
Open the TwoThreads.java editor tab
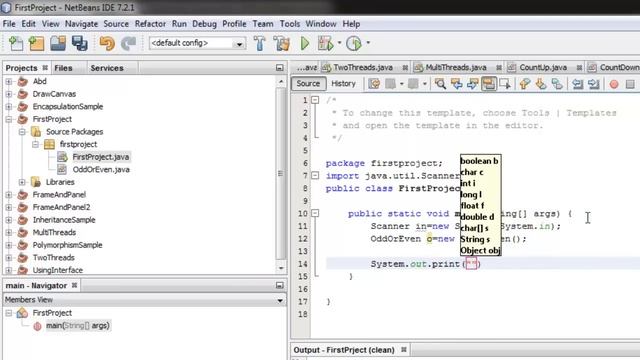pyautogui.click(x=363, y=67)
